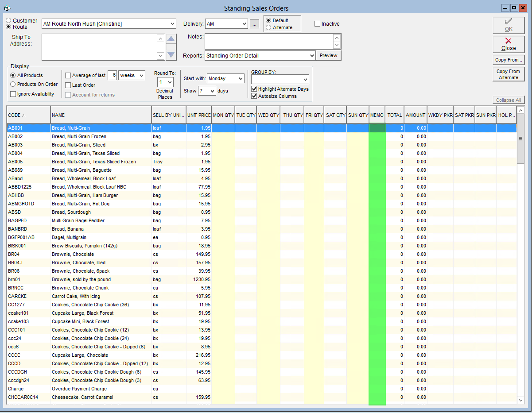The width and height of the screenshot is (532, 413).
Task: Click the Cheesecake, Carrot Caramel row
Action: pyautogui.click(x=261, y=397)
